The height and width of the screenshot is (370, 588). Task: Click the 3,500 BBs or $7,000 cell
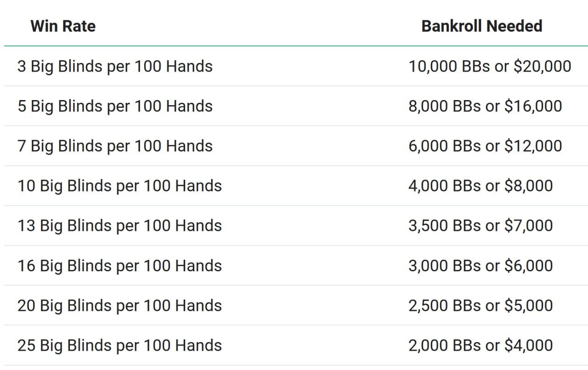click(481, 226)
